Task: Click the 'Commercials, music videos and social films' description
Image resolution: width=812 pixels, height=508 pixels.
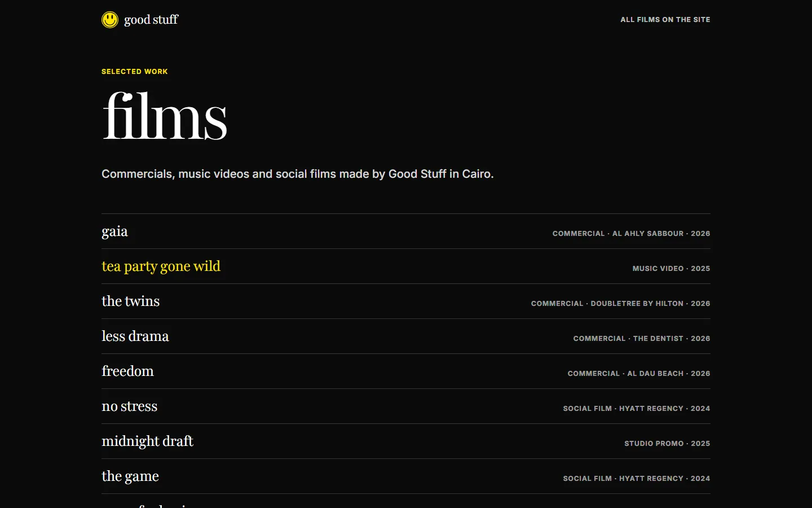Action: [x=298, y=174]
